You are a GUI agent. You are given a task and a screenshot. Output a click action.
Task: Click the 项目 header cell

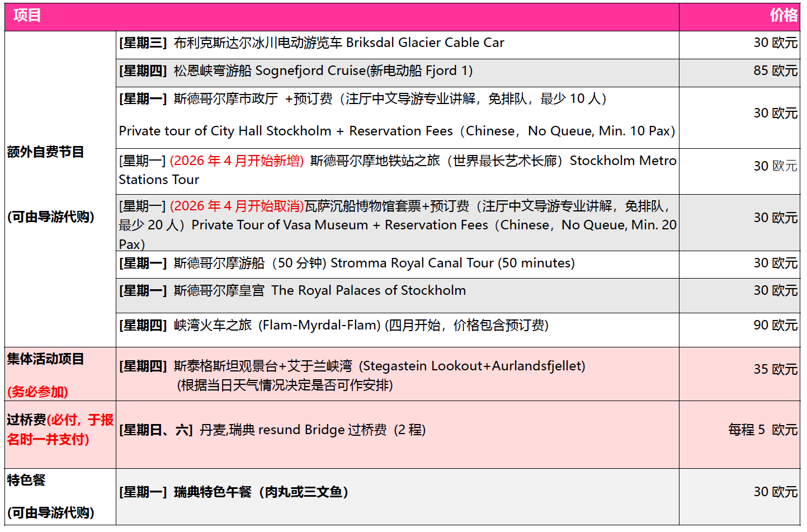(x=27, y=16)
